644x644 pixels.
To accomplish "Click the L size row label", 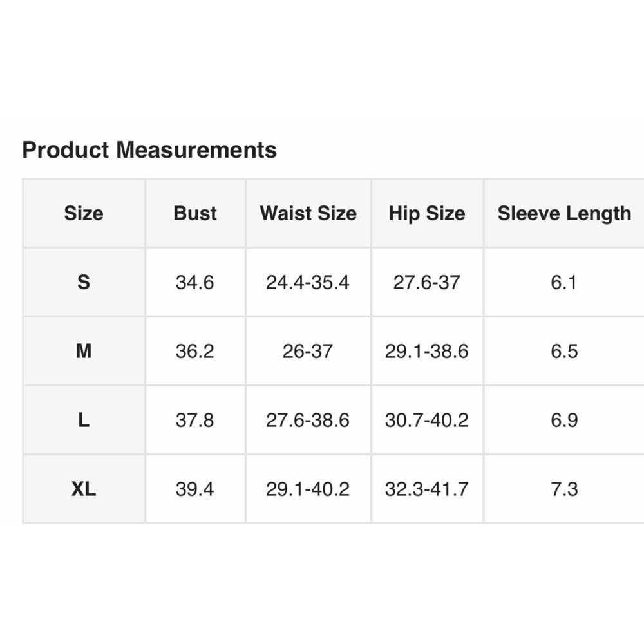I will [x=84, y=420].
